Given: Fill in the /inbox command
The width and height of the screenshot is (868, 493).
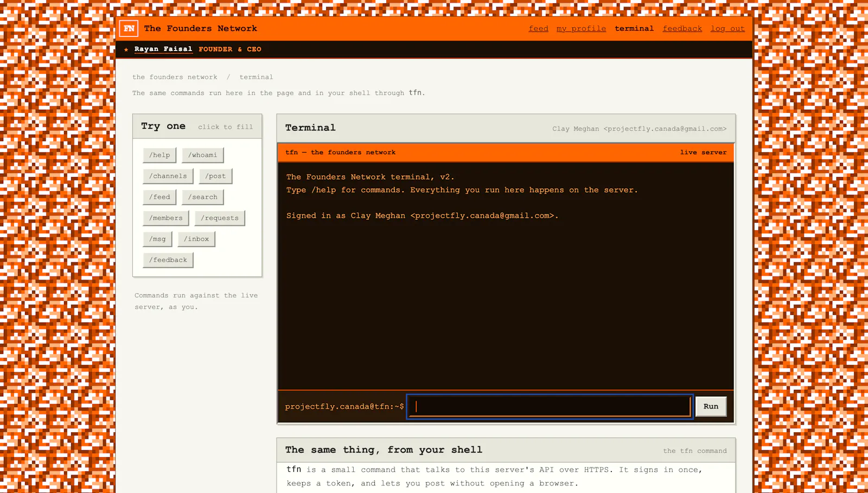Looking at the screenshot, I should pyautogui.click(x=196, y=239).
